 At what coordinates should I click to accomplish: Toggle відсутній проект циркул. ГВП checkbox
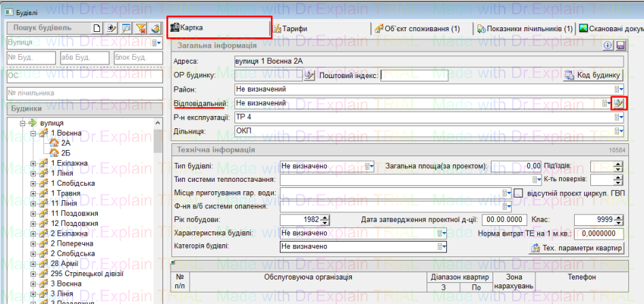(518, 193)
